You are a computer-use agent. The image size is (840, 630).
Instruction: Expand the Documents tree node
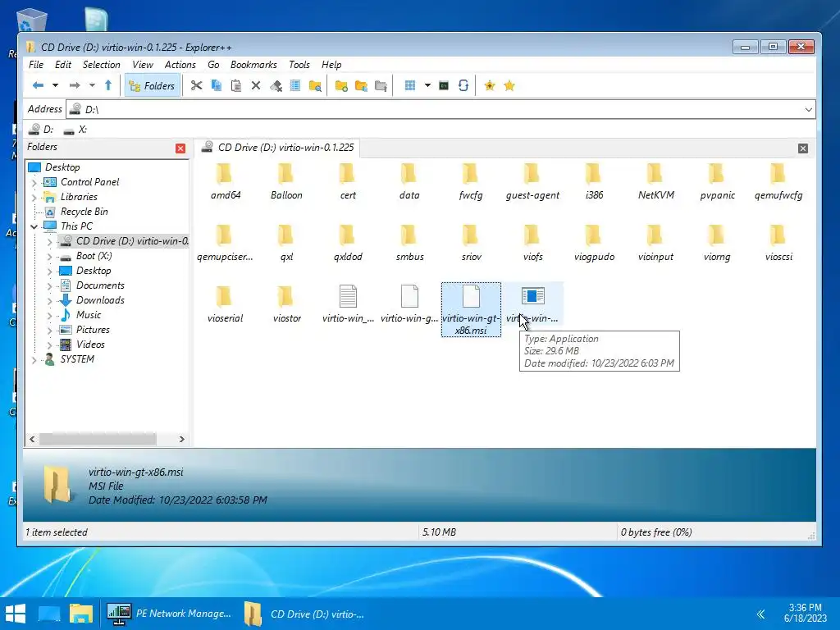coord(50,286)
